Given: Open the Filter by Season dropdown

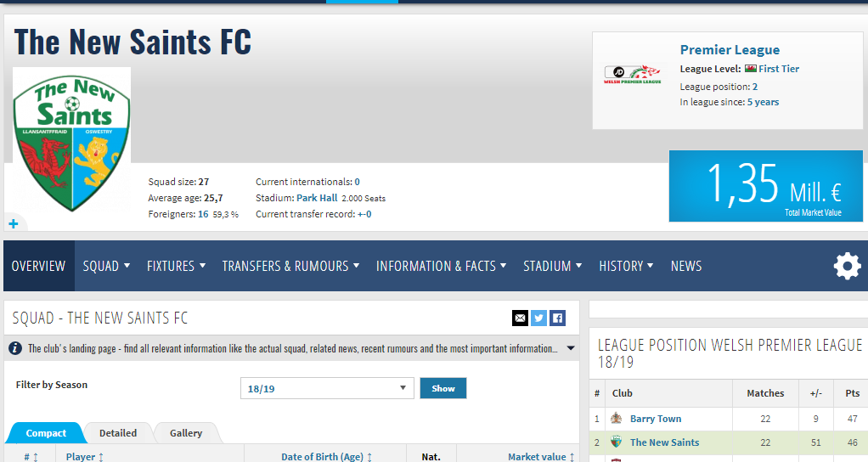Looking at the screenshot, I should pyautogui.click(x=327, y=388).
